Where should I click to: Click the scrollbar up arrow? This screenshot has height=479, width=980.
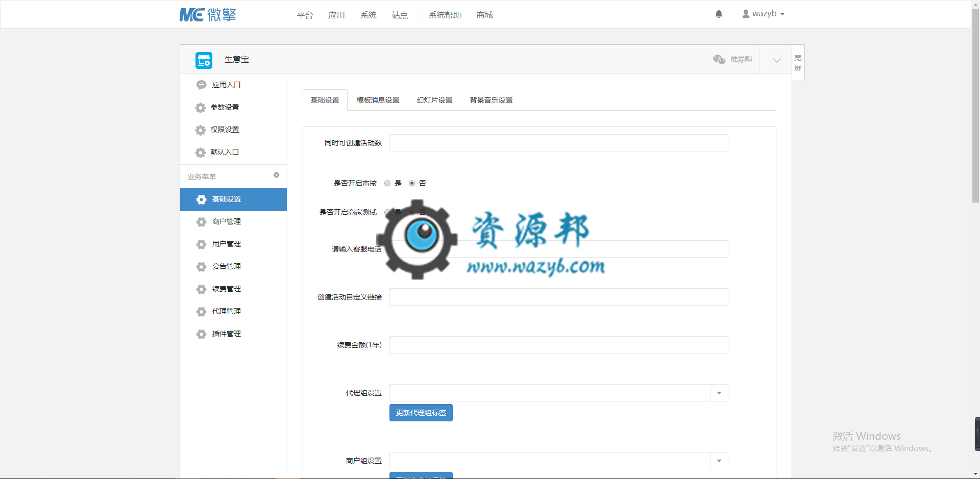[975, 4]
